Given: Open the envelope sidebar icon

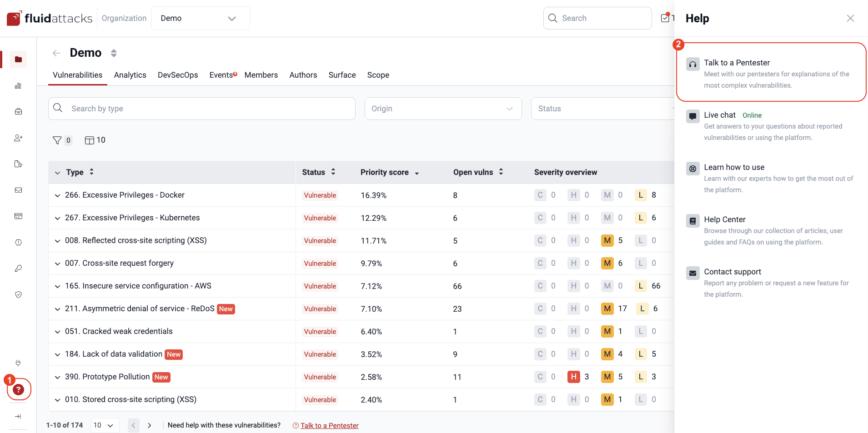Looking at the screenshot, I should coord(18,190).
